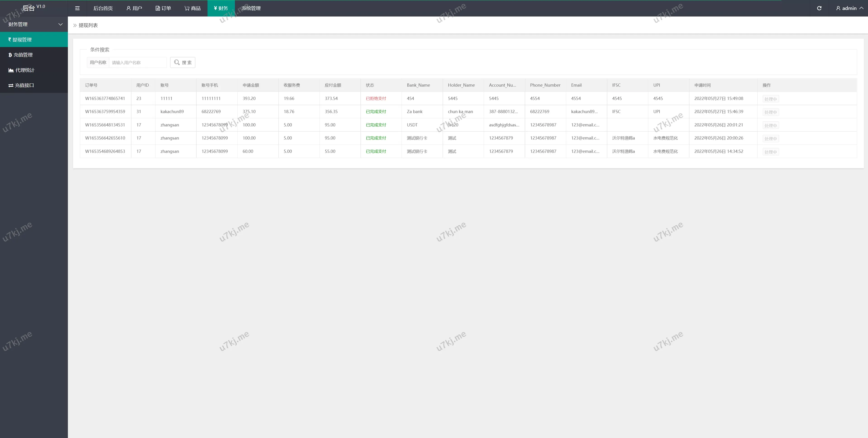
Task: Select the 财务 (Finance) tab
Action: point(221,8)
